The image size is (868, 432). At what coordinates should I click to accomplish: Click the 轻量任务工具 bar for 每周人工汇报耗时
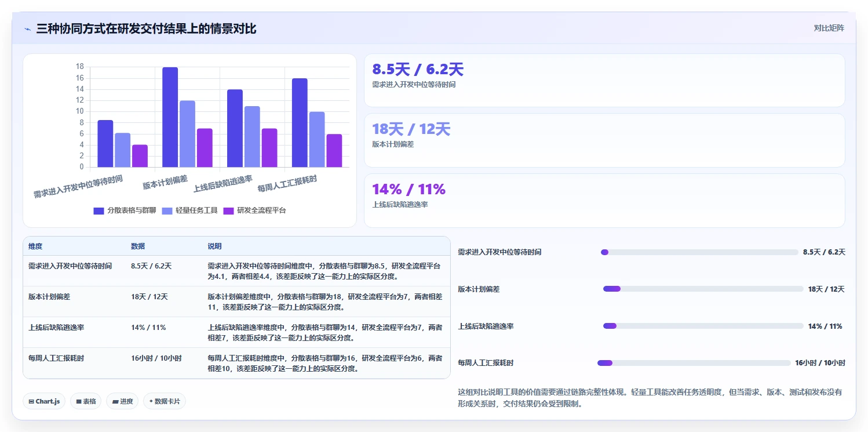pyautogui.click(x=317, y=139)
